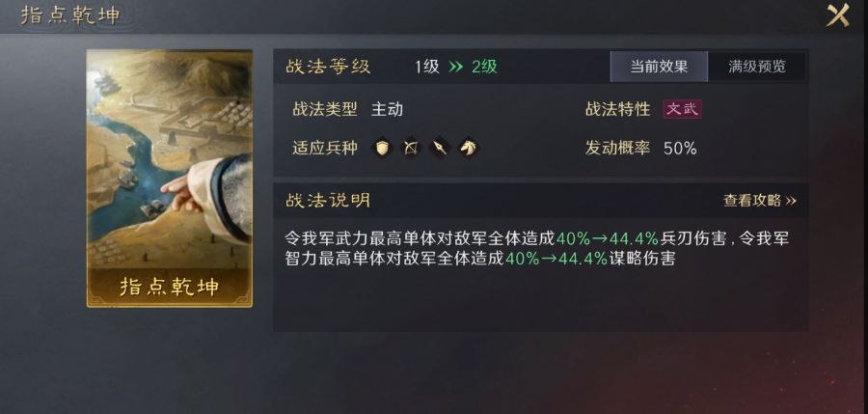Click the 主动 tactic type value
The width and height of the screenshot is (868, 414).
click(387, 109)
